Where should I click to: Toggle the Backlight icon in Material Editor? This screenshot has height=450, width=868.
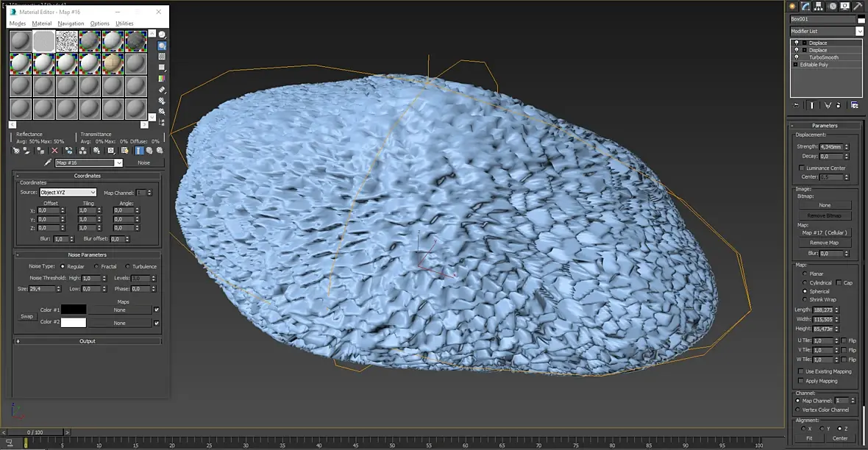coord(162,46)
